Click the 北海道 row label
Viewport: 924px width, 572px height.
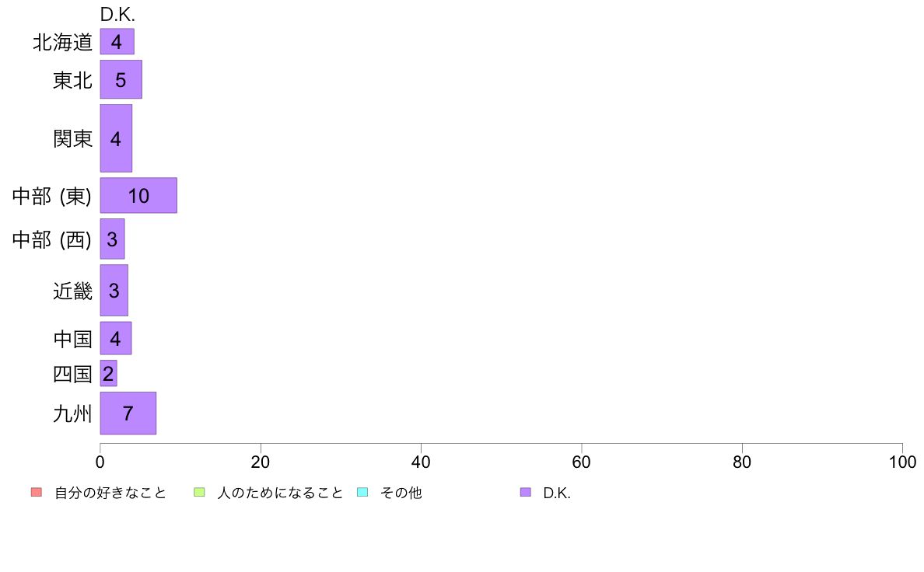tap(62, 43)
